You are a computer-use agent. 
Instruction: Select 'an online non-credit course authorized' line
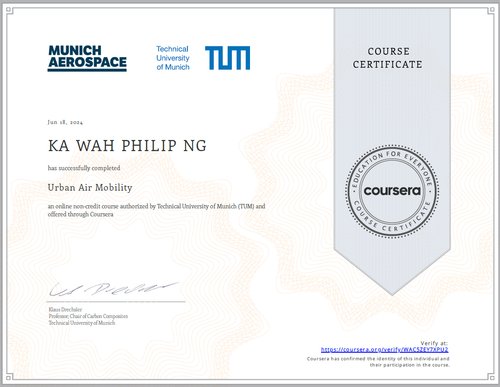[x=156, y=206]
